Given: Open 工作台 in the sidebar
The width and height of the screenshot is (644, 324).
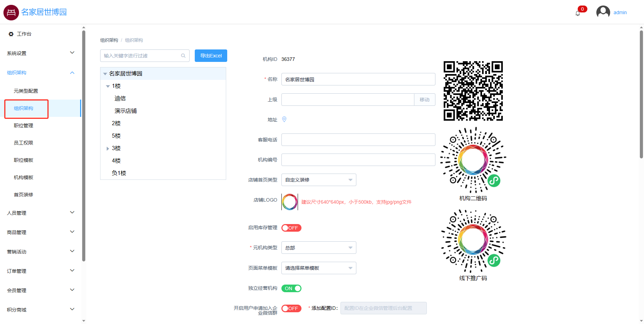Looking at the screenshot, I should (41, 34).
